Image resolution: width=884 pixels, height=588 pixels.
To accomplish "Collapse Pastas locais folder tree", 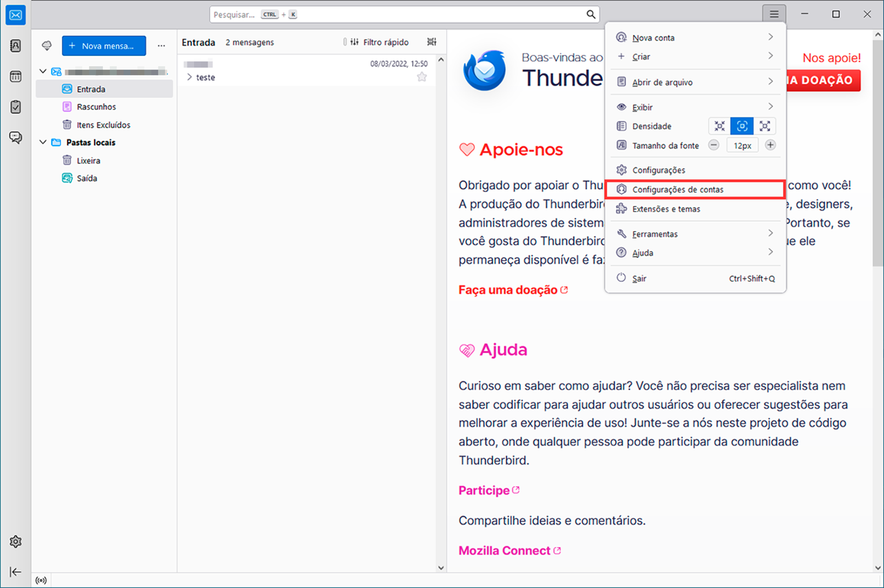I will tap(43, 142).
